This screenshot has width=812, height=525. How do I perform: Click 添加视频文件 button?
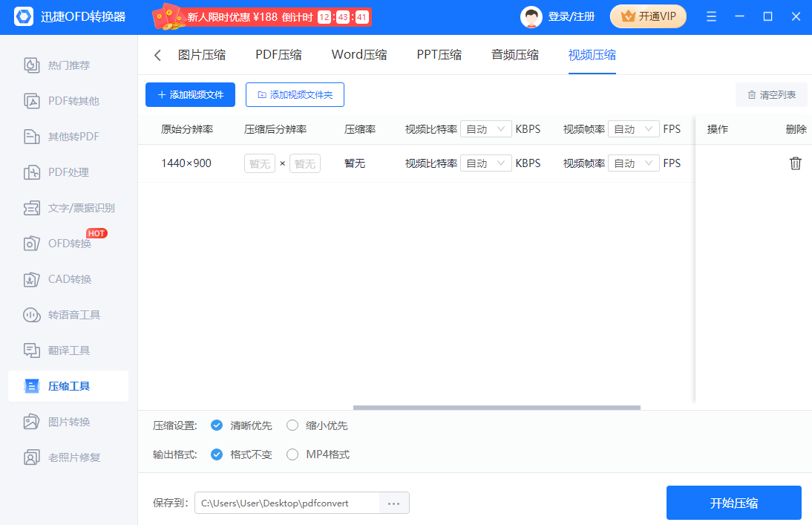click(190, 95)
